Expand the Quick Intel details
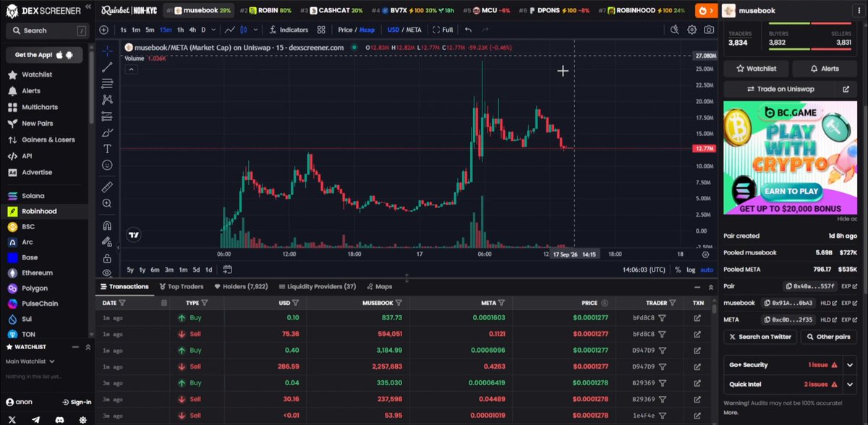 pos(851,385)
